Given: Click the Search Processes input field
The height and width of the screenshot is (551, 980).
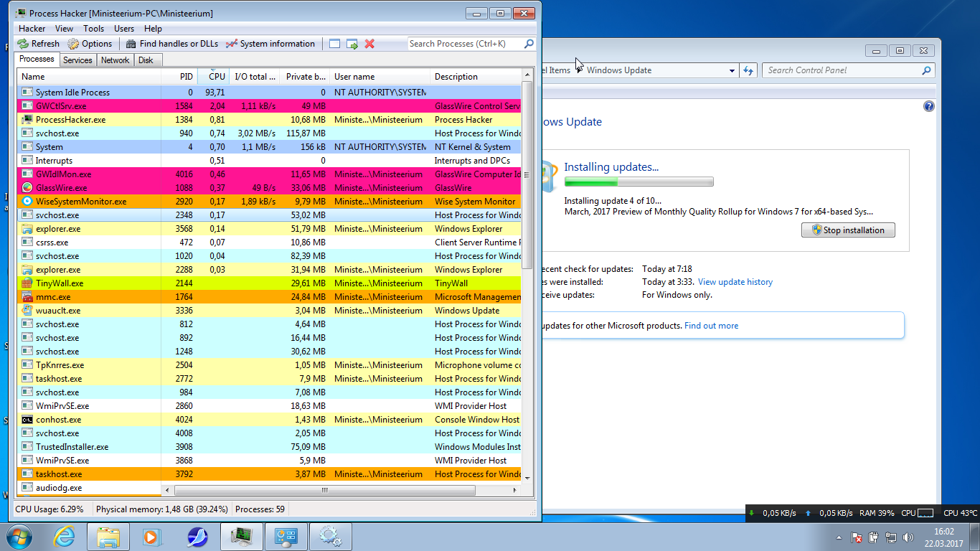Looking at the screenshot, I should [465, 44].
